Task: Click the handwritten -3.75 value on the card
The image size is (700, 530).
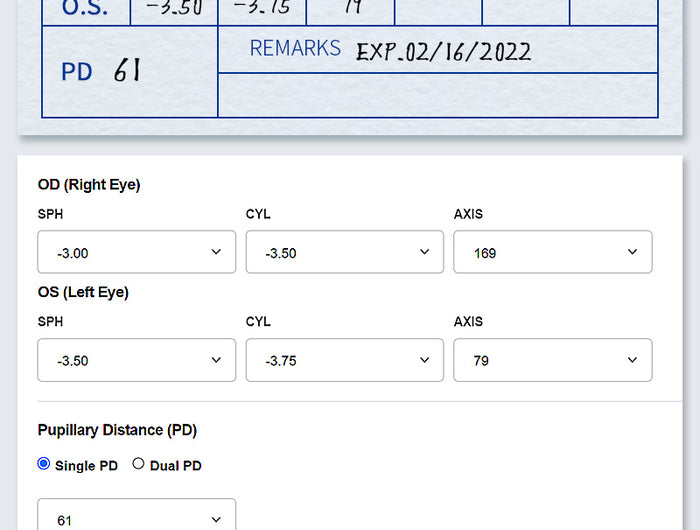Action: (260, 9)
